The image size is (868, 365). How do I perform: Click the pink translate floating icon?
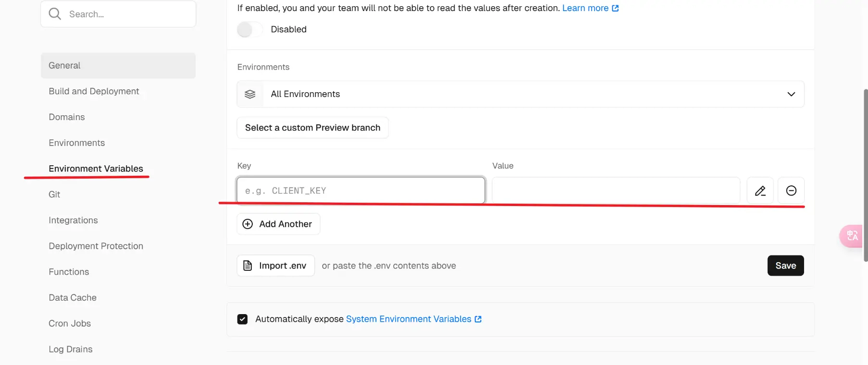point(852,236)
